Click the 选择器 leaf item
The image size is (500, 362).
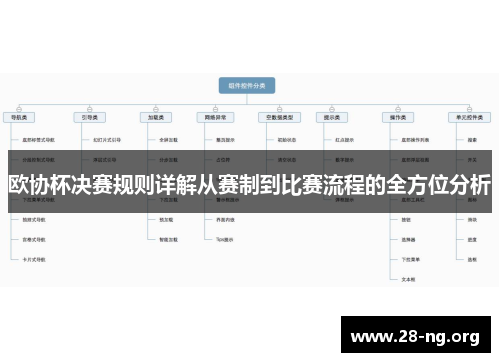[x=408, y=240]
